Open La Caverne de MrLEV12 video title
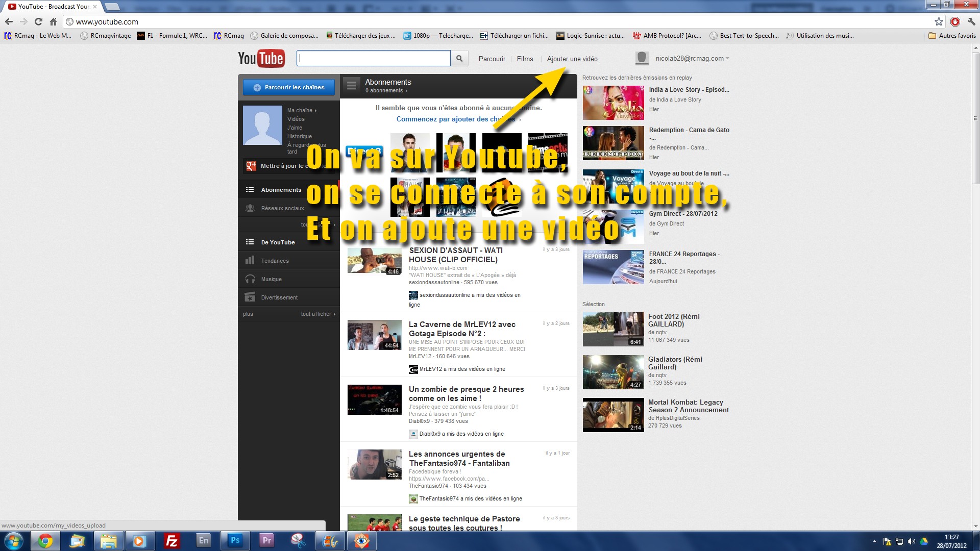980x551 pixels. click(462, 329)
